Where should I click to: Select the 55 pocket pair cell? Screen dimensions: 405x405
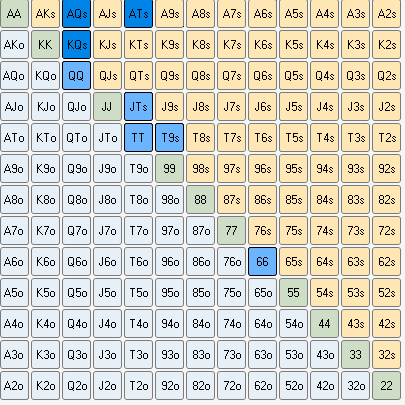(x=293, y=293)
